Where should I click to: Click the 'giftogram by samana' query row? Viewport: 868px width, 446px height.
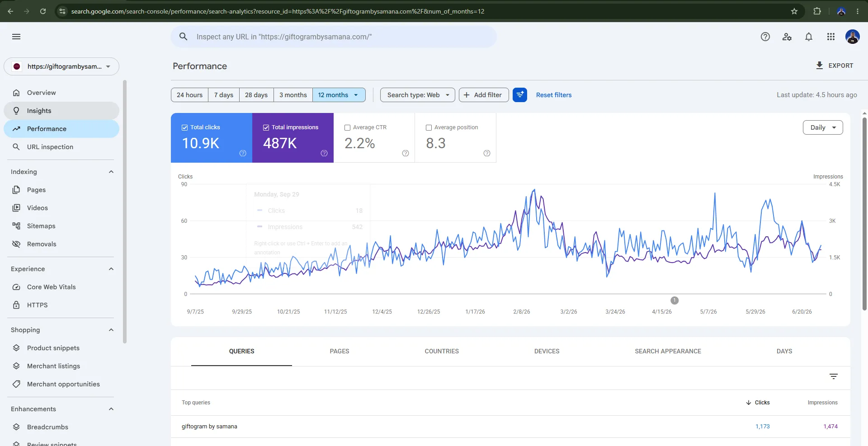tap(510, 427)
